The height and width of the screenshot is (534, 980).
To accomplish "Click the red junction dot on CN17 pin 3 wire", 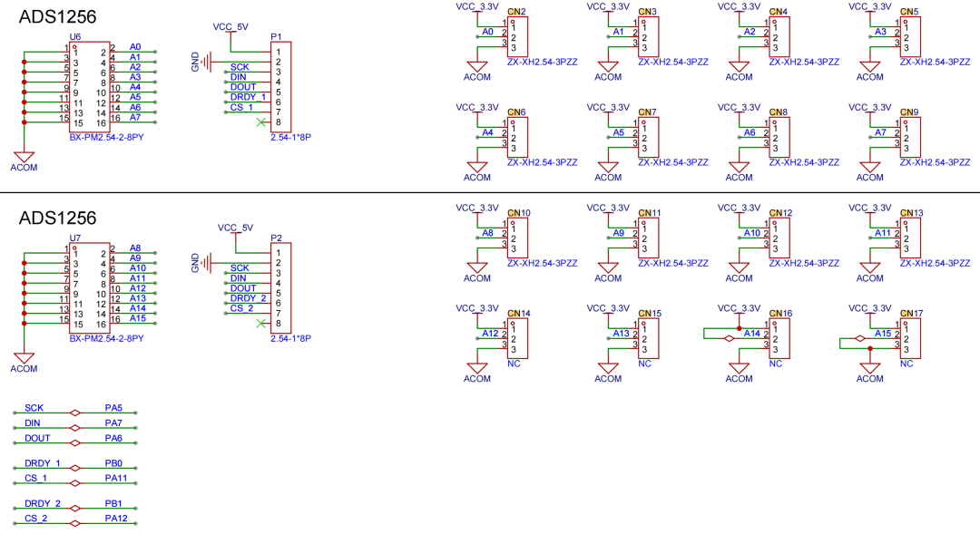I will [870, 348].
